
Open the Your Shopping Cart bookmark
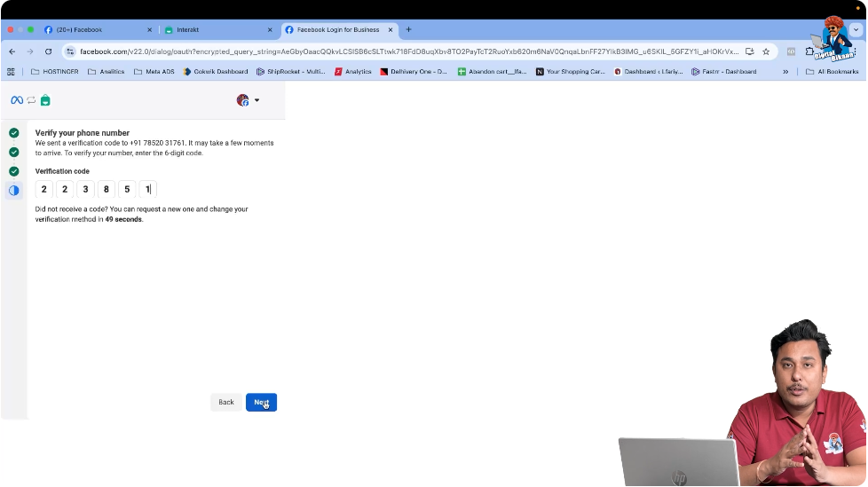(570, 71)
